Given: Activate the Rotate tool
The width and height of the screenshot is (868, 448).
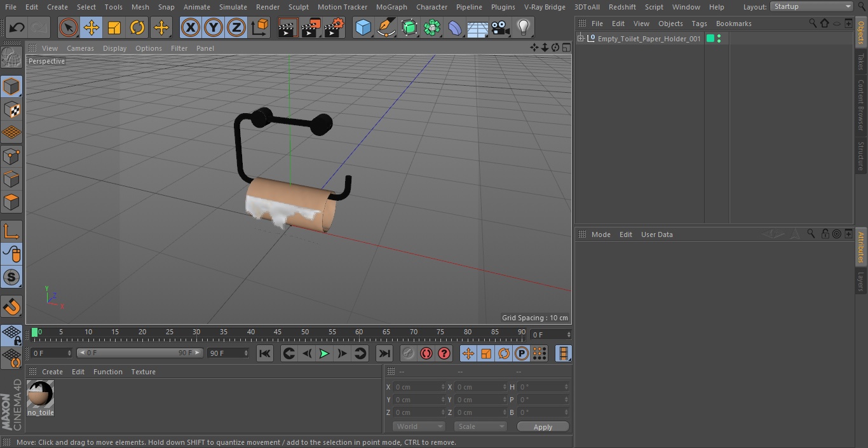Looking at the screenshot, I should coord(137,27).
